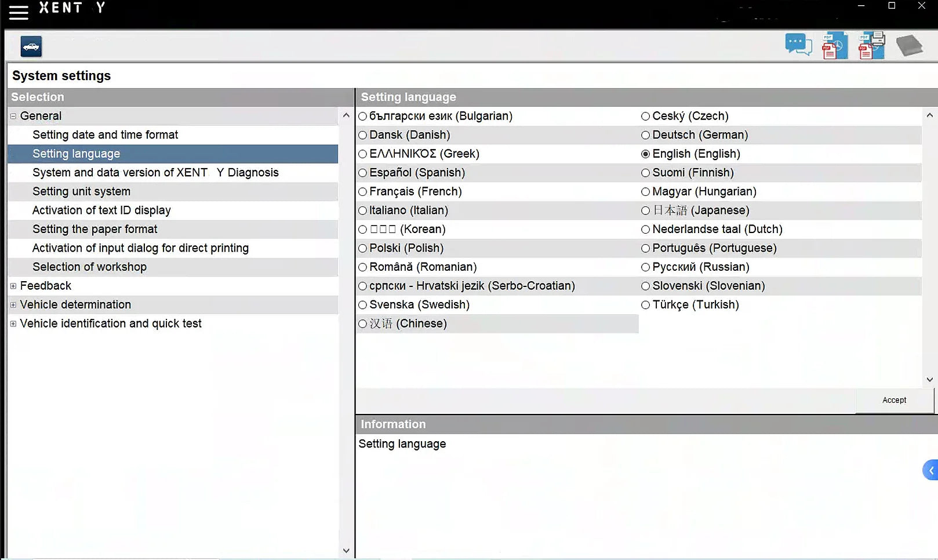Choose Français (French) radio button
Screen dimensions: 938x560
click(x=363, y=192)
